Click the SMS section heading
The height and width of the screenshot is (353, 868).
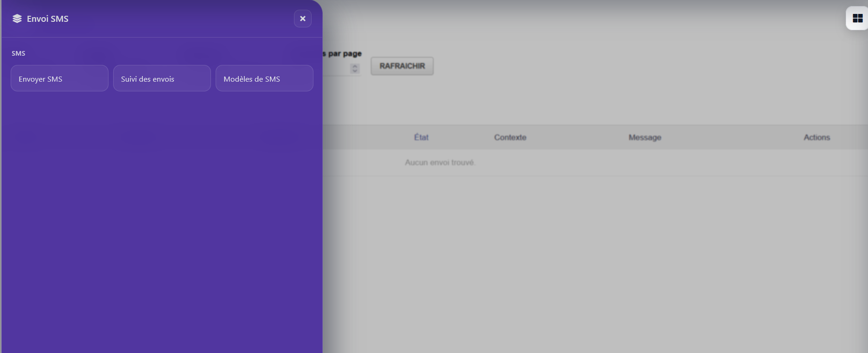19,53
